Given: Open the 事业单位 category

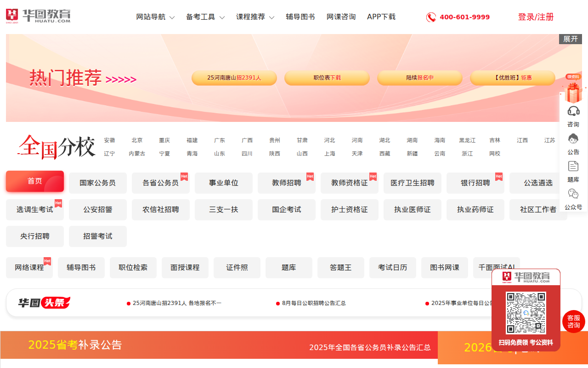Looking at the screenshot, I should pos(224,183).
